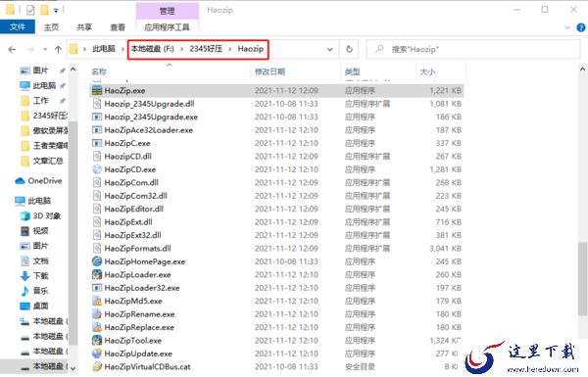Select the HaoZipExt.dll file name

click(x=128, y=222)
